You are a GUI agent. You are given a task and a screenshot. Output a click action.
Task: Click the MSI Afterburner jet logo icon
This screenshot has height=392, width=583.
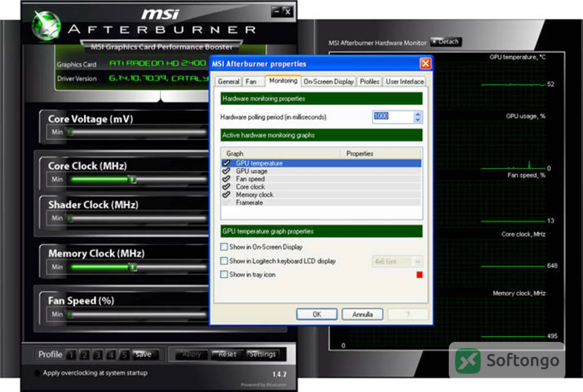[x=46, y=26]
